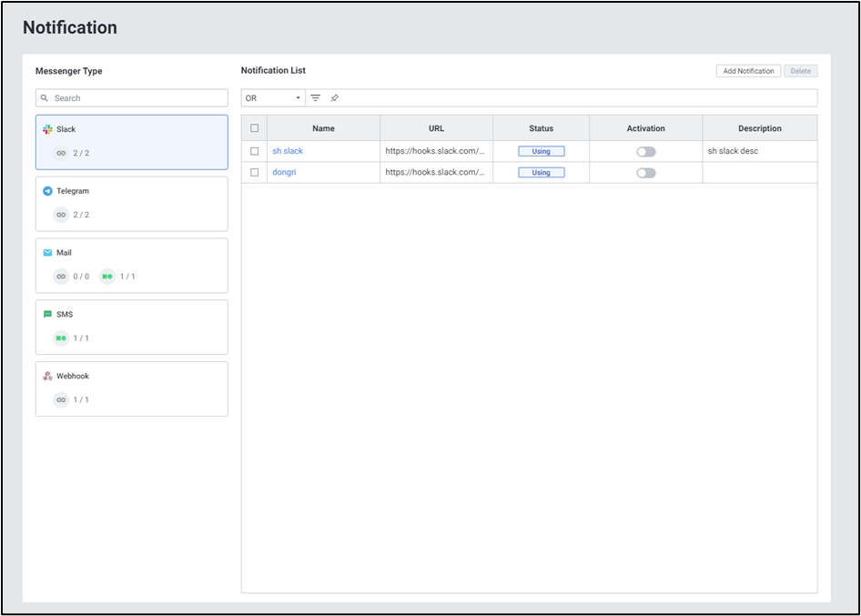Image resolution: width=861 pixels, height=616 pixels.
Task: Click the pin icon beside the filter
Action: point(334,98)
